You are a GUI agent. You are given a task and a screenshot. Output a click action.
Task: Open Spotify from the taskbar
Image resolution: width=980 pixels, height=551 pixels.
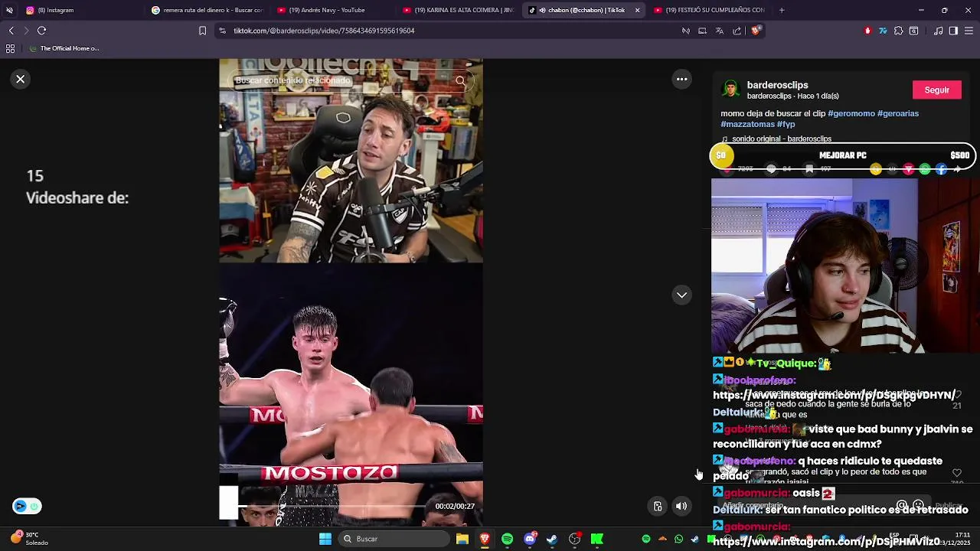507,539
